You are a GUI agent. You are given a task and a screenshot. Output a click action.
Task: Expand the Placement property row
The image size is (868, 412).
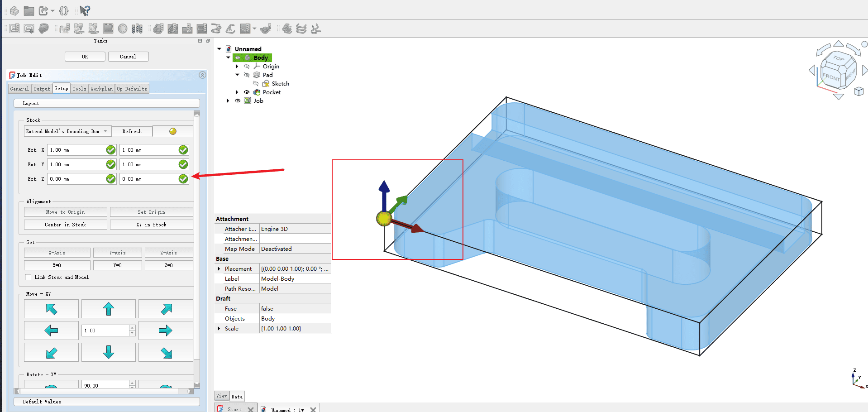coord(219,269)
